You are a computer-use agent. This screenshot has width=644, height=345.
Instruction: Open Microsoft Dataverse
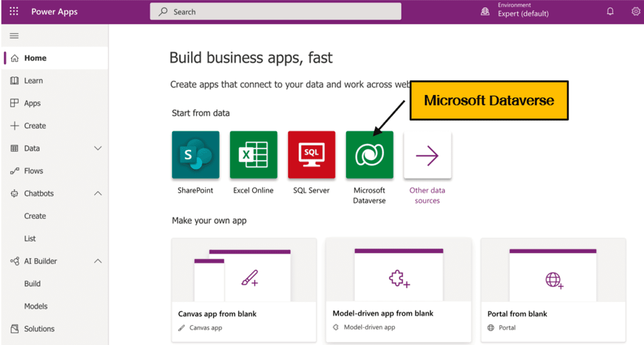[x=369, y=154]
